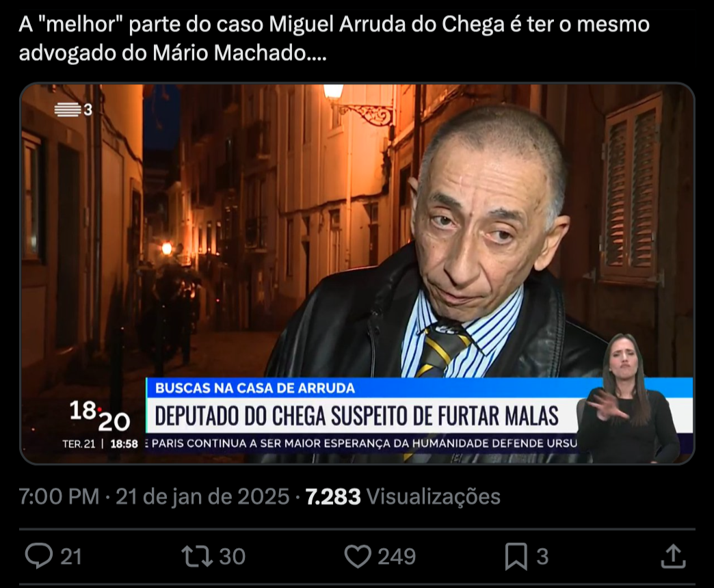
Task: Click the 18/20 news program logo
Action: click(100, 416)
